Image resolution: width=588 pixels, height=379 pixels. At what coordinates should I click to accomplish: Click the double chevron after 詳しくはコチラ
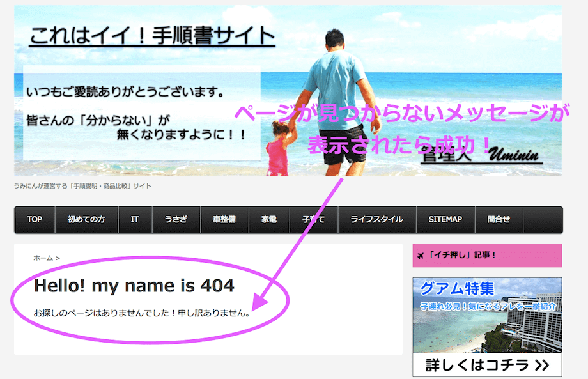coord(541,366)
